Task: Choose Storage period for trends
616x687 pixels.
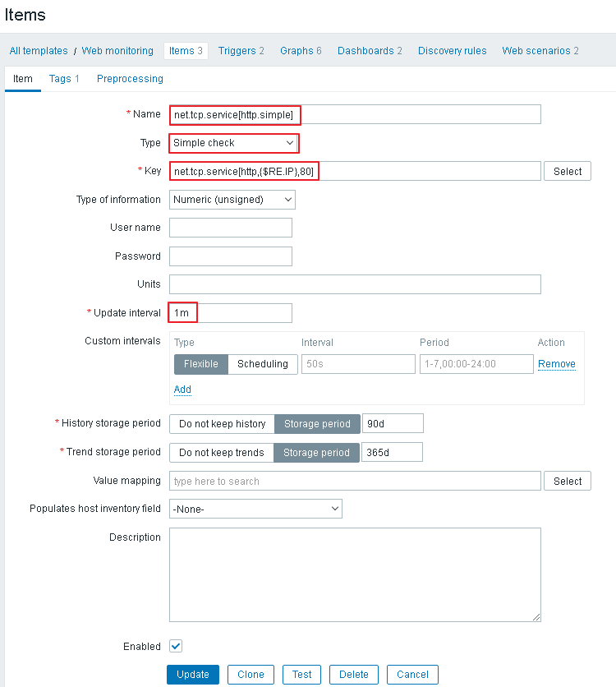Action: [x=316, y=453]
